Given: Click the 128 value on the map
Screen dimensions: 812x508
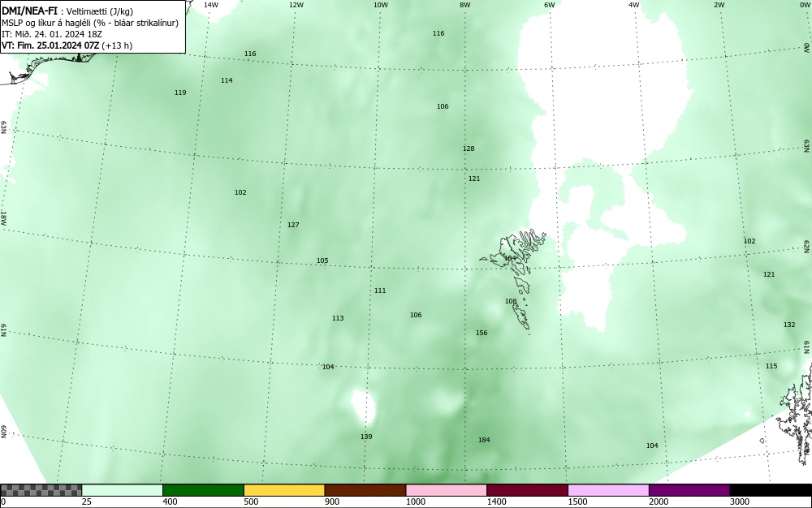Looking at the screenshot, I should coord(469,149).
